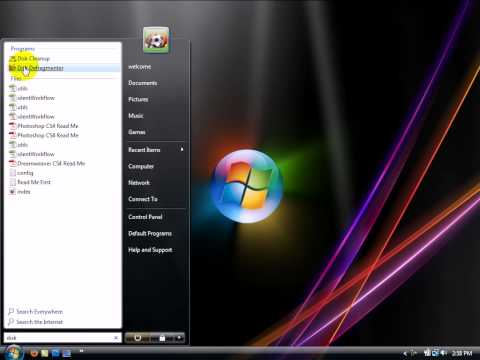Click the Search Everywhere link
The width and height of the screenshot is (480, 360).
pos(35,312)
